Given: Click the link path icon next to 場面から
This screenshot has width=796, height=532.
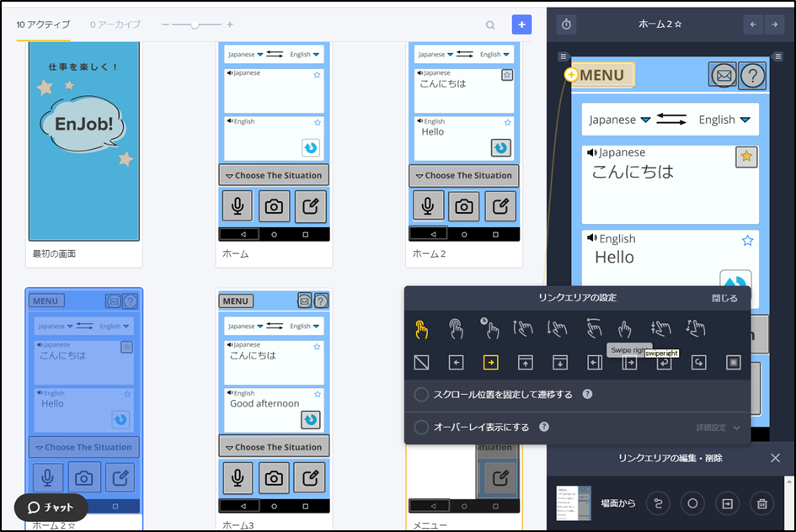Looking at the screenshot, I should tap(659, 503).
